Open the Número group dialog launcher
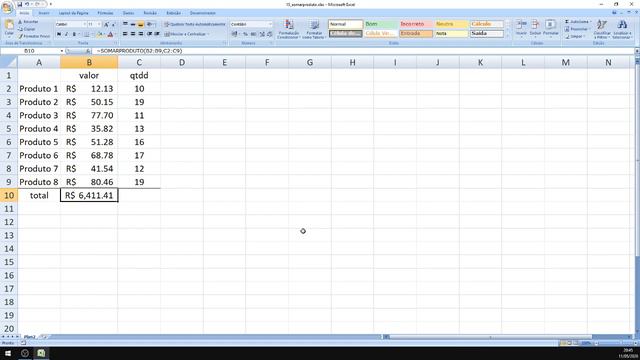The width and height of the screenshot is (640, 360). tap(270, 43)
